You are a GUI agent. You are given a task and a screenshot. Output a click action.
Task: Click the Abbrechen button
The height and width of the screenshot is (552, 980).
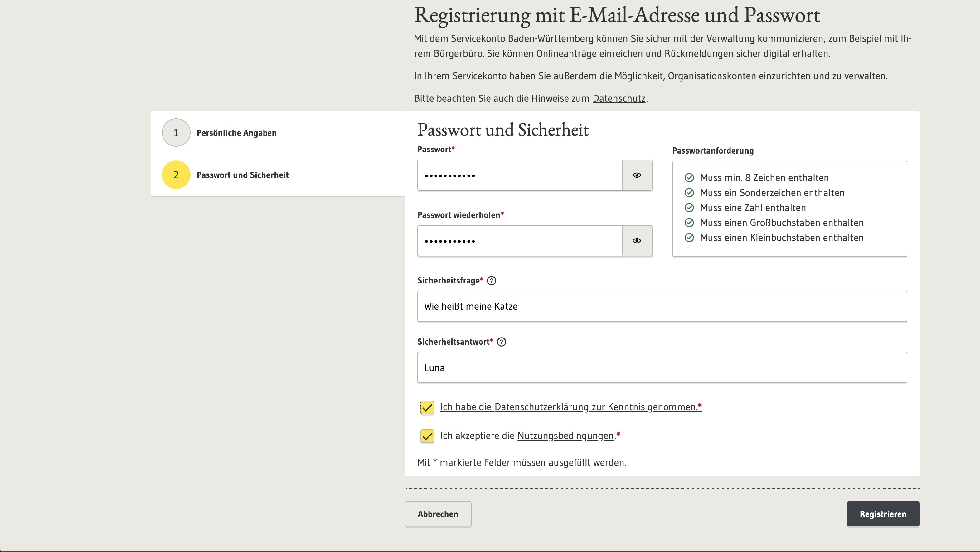pos(438,514)
